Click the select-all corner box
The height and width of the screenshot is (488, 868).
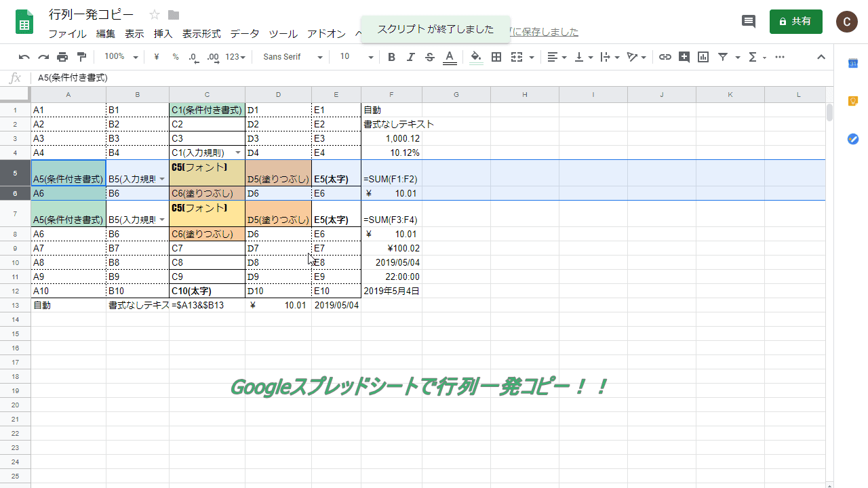click(x=15, y=94)
